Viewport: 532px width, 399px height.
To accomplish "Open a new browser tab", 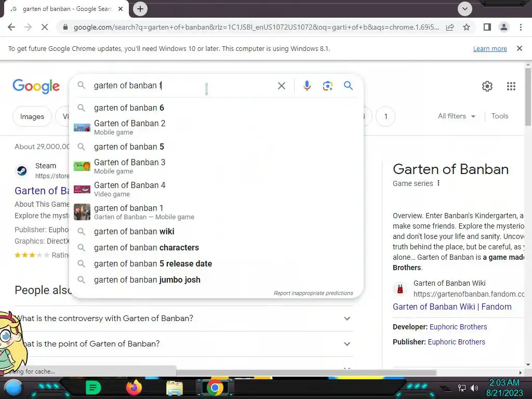I will (x=140, y=9).
